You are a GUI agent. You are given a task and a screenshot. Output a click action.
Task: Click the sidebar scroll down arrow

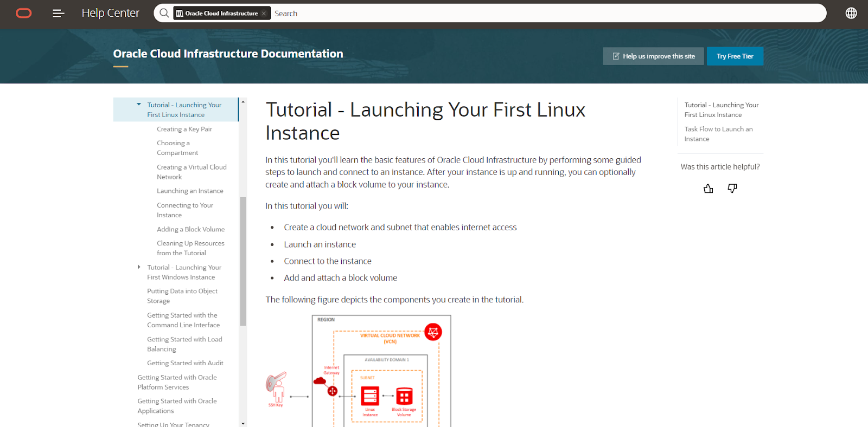243,423
